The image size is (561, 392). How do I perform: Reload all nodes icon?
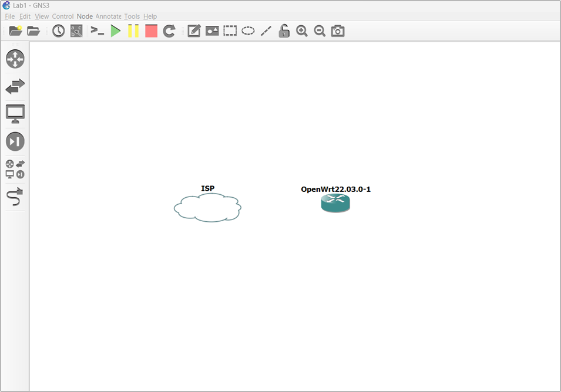coord(169,31)
